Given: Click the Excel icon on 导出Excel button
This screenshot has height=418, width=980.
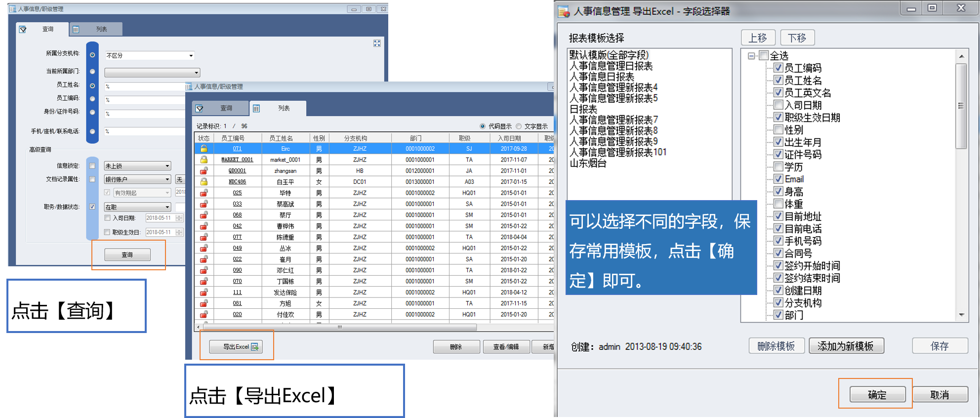Looking at the screenshot, I should (x=255, y=347).
